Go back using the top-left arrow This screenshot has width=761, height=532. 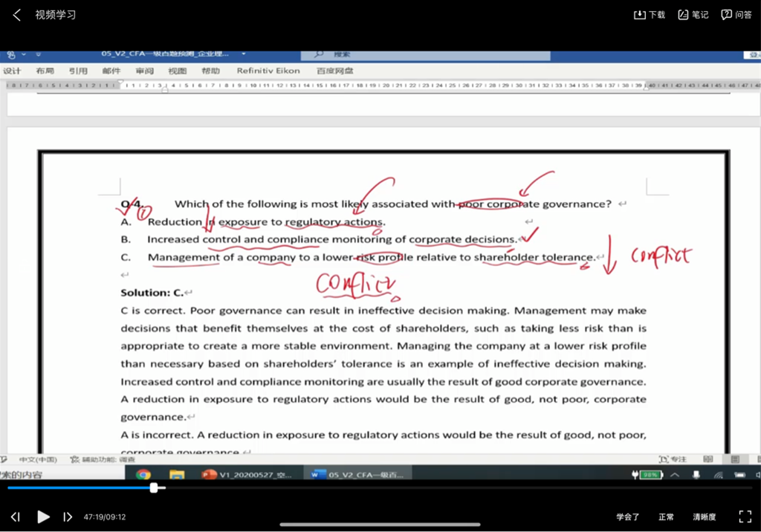[x=17, y=15]
